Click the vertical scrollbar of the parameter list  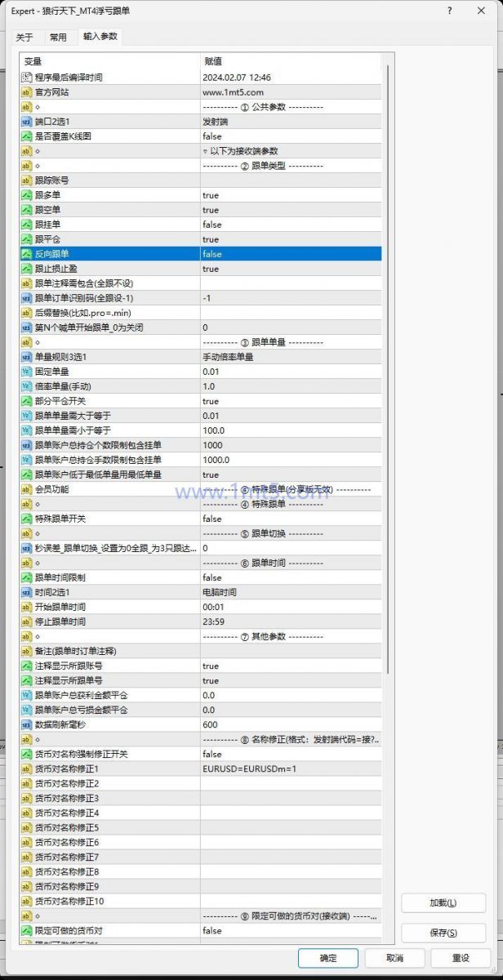click(388, 367)
